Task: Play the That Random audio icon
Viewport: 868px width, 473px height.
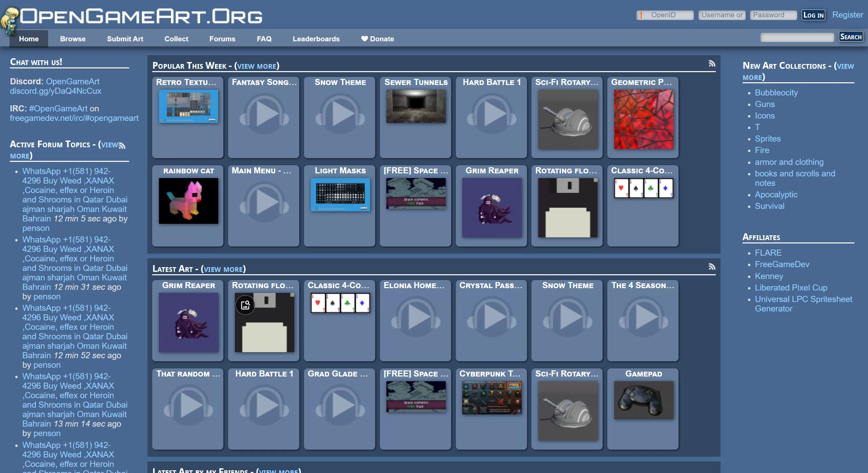Action: pos(188,406)
